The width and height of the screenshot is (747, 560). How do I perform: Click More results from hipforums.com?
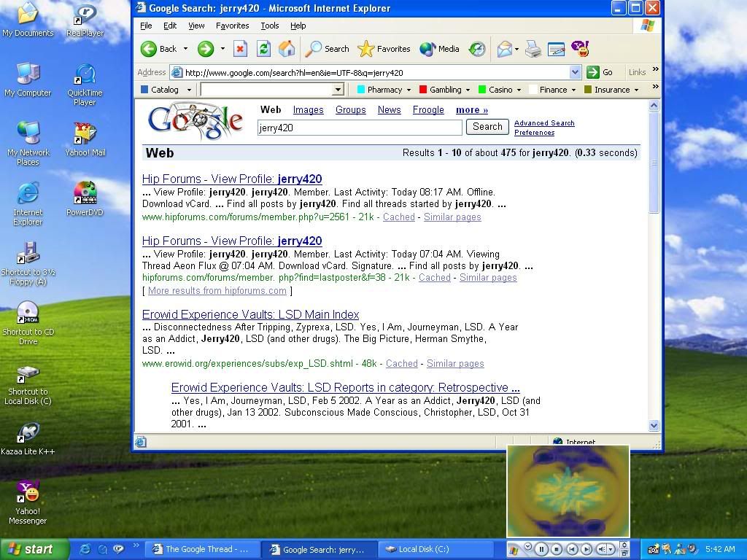click(217, 290)
